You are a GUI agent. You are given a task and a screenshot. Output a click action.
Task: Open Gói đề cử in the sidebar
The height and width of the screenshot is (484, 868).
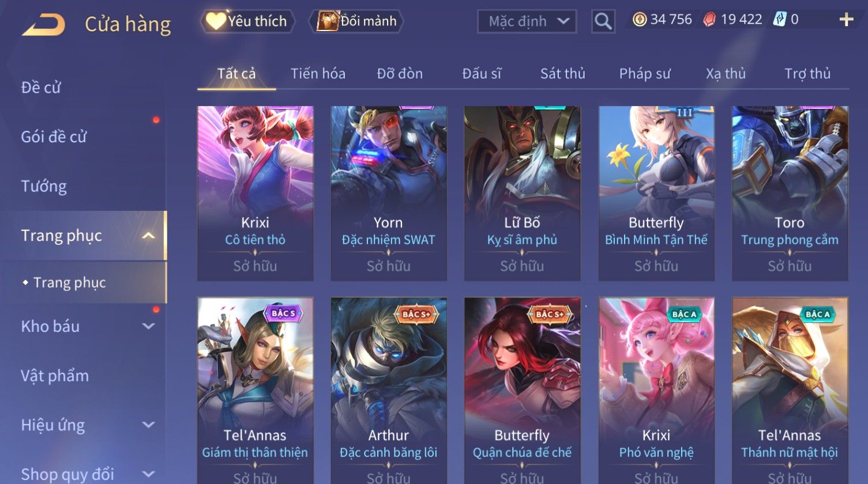tap(54, 137)
